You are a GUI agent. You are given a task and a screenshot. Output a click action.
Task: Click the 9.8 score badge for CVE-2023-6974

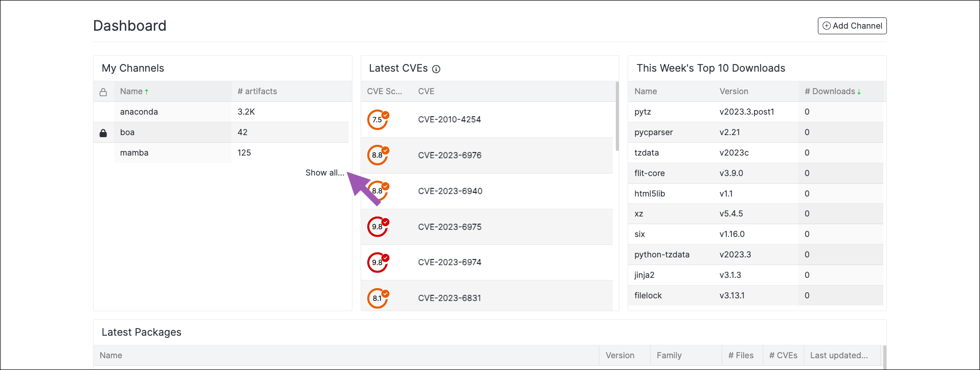click(x=378, y=262)
